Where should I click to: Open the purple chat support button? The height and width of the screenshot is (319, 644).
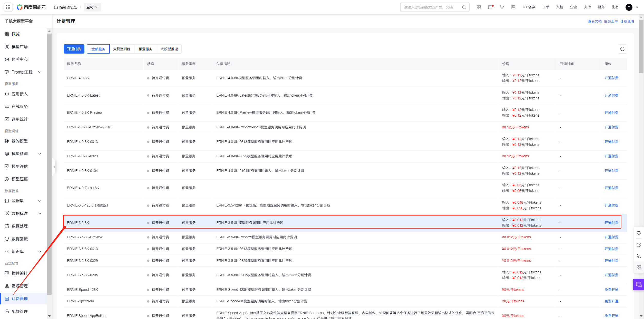639,284
